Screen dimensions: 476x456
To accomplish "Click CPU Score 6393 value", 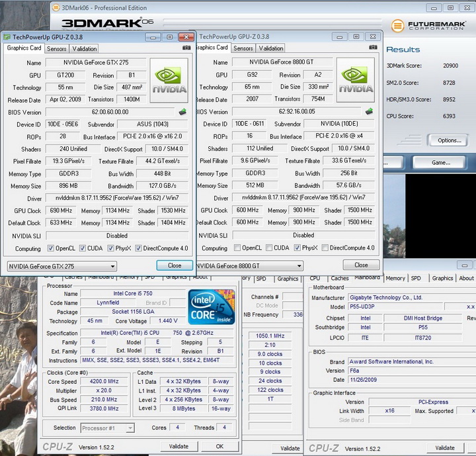I will click(x=449, y=116).
